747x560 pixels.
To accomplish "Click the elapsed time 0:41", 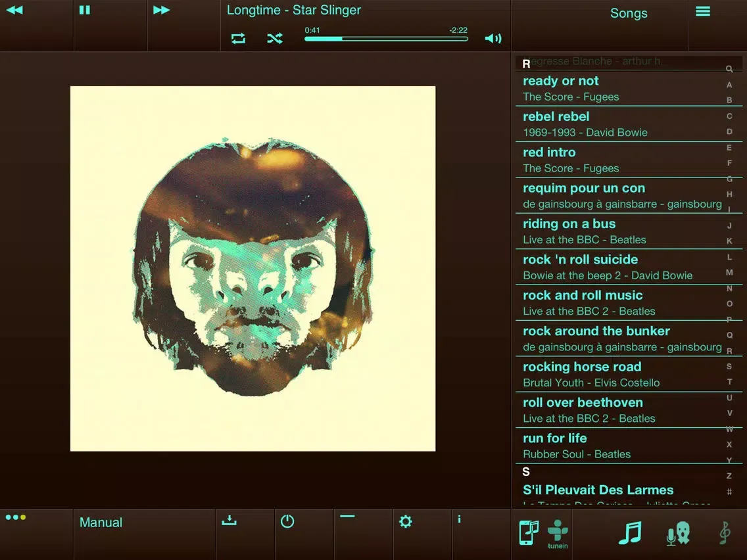I will pos(312,30).
